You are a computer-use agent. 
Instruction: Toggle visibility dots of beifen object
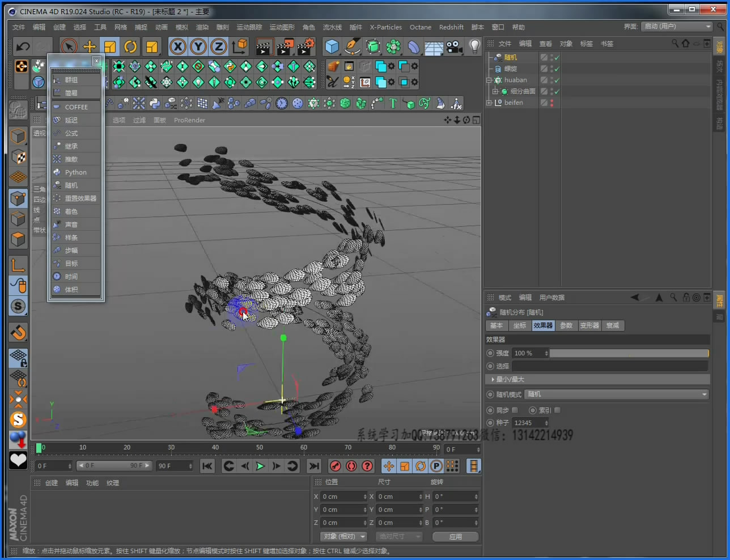pyautogui.click(x=551, y=103)
